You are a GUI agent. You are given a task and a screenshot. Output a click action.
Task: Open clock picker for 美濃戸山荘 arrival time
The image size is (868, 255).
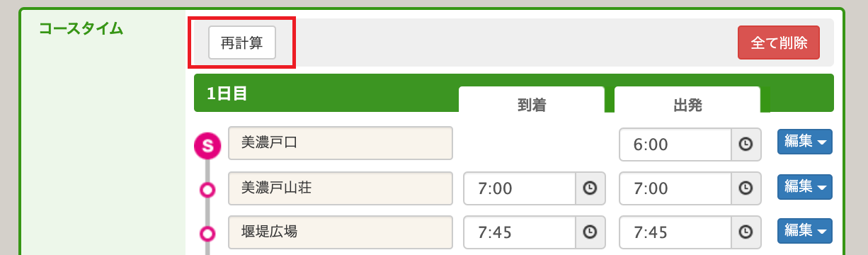(x=590, y=188)
